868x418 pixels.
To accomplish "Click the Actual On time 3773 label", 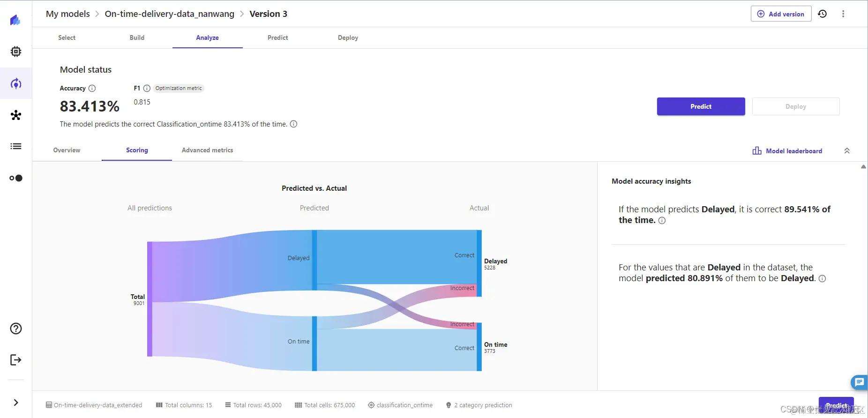I will [x=495, y=347].
